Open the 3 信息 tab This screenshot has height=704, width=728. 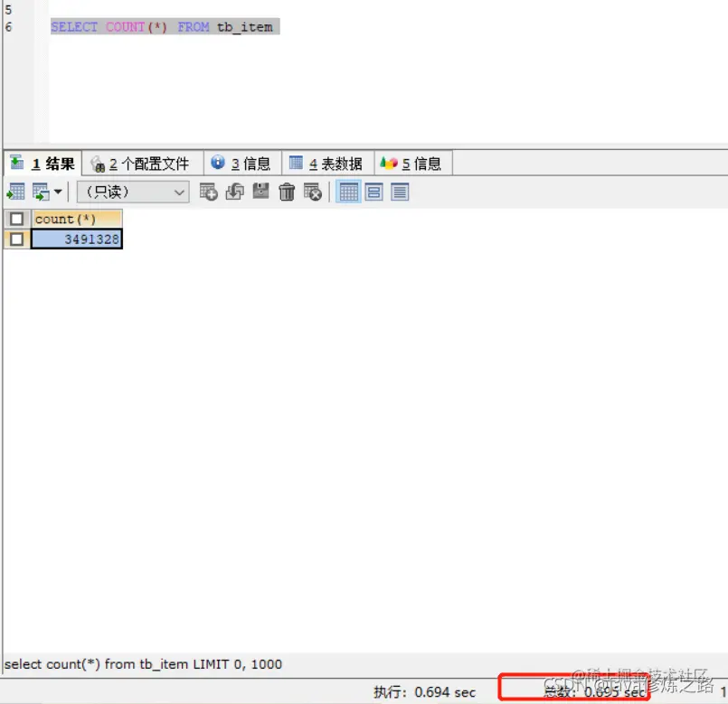pyautogui.click(x=241, y=164)
